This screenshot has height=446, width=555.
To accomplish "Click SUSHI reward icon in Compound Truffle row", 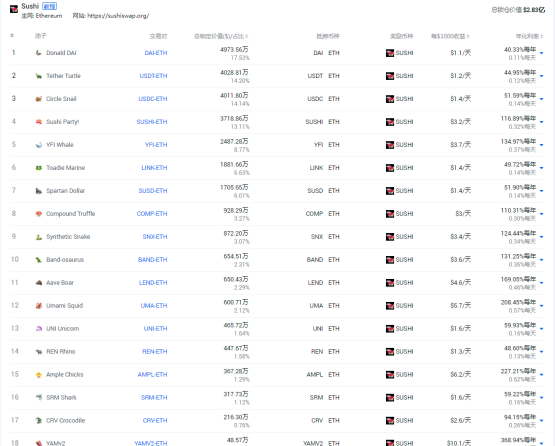I will [390, 214].
